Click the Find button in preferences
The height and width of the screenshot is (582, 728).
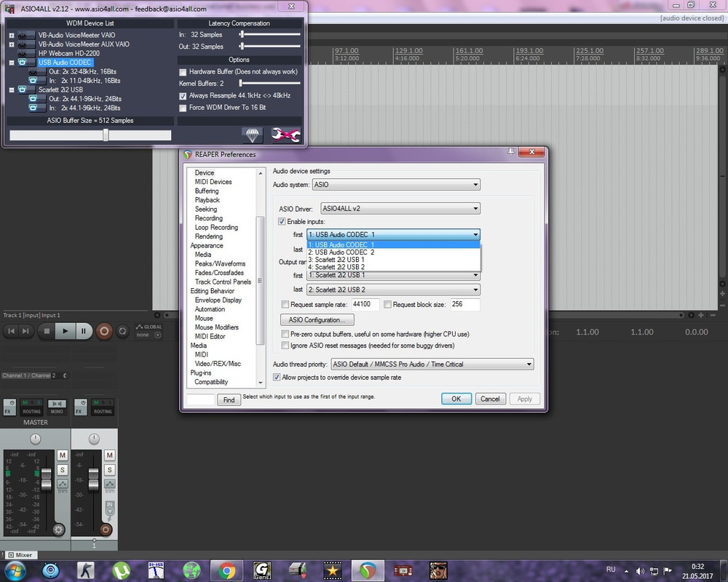(x=229, y=399)
